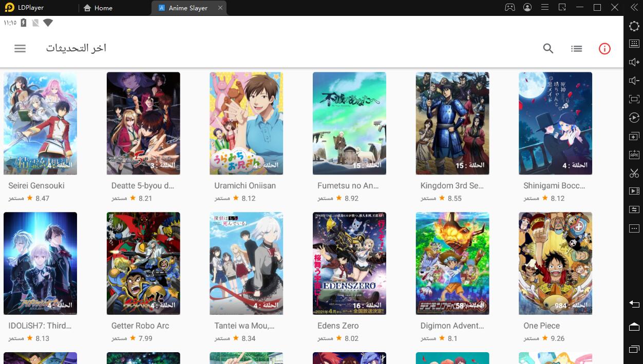Open the red info icon
This screenshot has width=643, height=364.
coord(604,48)
